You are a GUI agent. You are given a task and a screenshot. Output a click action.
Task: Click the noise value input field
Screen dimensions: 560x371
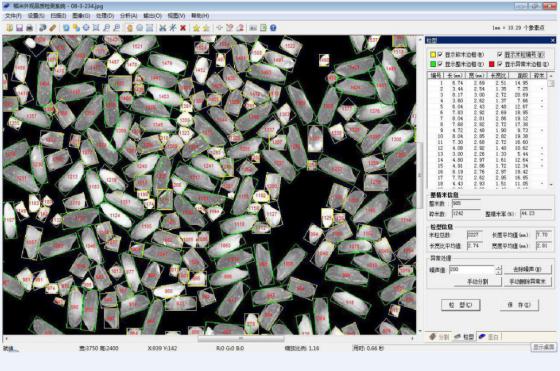point(471,270)
